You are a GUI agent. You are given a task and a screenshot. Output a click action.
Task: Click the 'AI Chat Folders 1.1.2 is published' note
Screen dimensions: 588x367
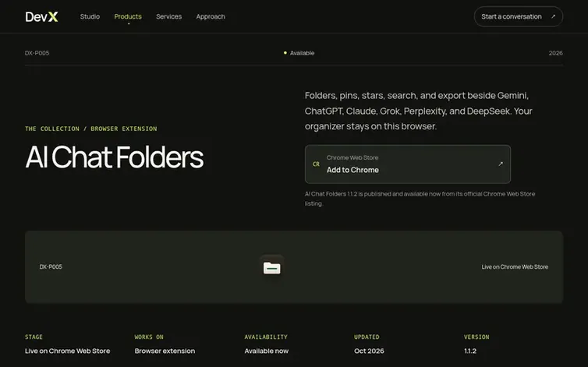click(420, 199)
